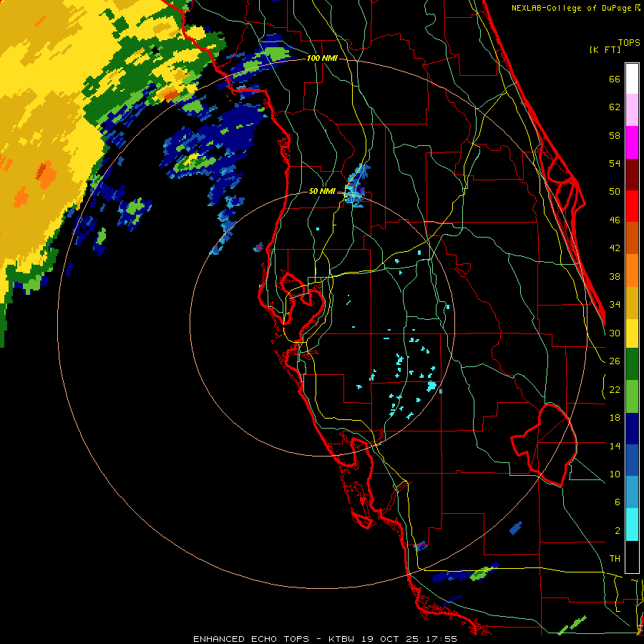Pick the light green legend swatch
This screenshot has width=644, height=644.
coord(632,396)
